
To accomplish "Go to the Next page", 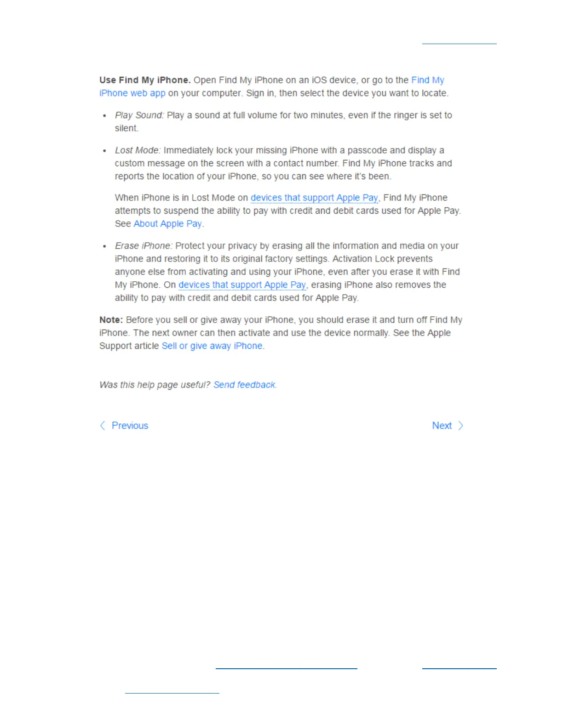I will click(442, 426).
